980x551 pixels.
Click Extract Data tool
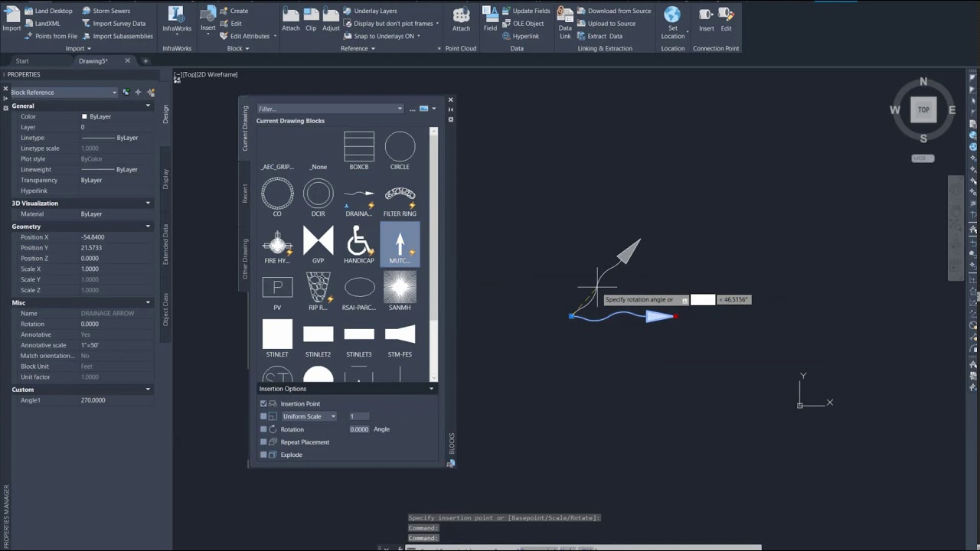click(x=599, y=36)
